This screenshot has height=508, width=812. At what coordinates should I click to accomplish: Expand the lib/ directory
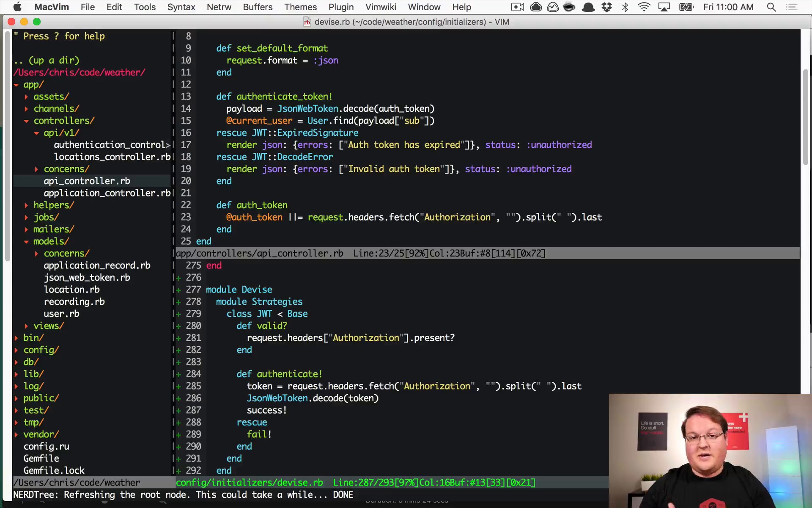click(16, 374)
